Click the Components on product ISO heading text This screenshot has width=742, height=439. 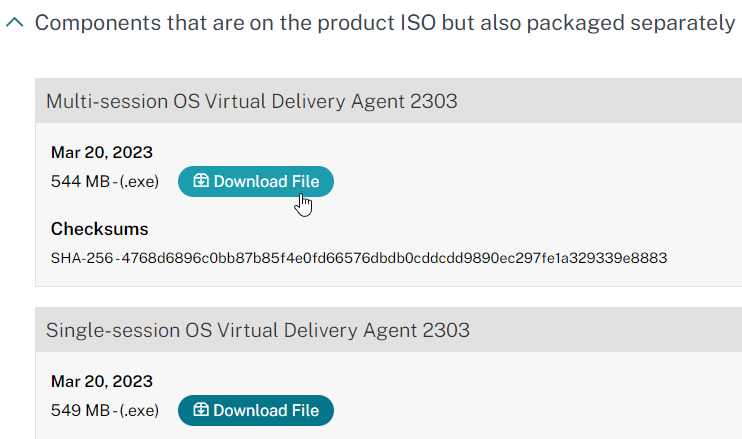pos(385,23)
